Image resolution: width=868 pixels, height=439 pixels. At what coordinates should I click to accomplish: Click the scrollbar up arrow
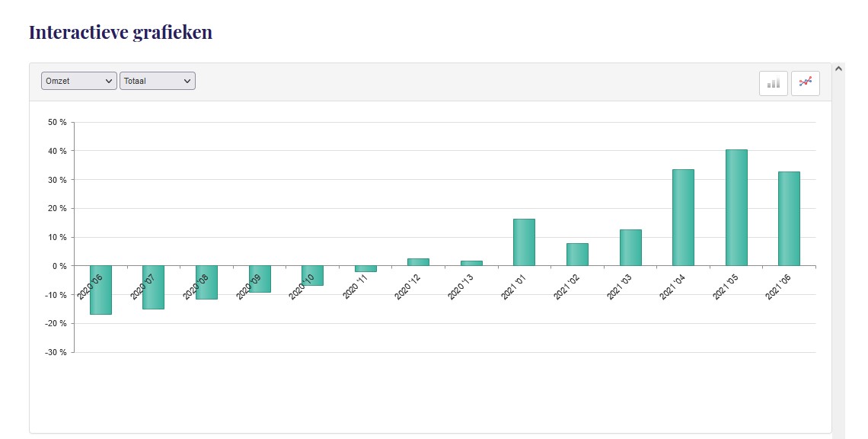[x=839, y=69]
